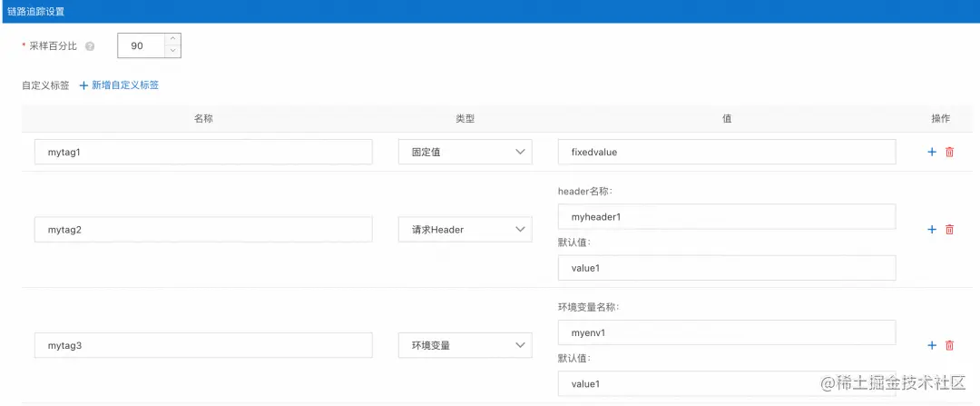Image resolution: width=980 pixels, height=406 pixels.
Task: Click the 环境变量名称 label
Action: (x=588, y=307)
